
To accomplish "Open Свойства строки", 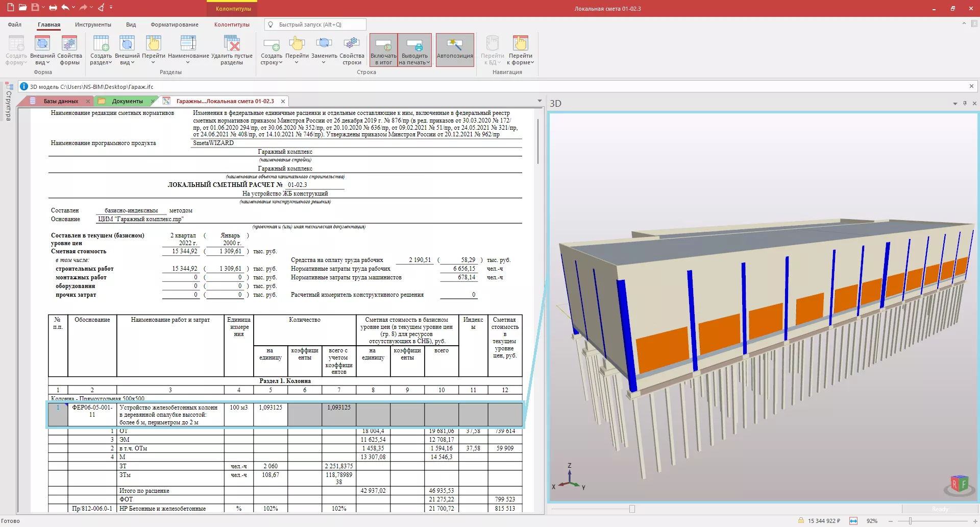I will click(x=352, y=51).
